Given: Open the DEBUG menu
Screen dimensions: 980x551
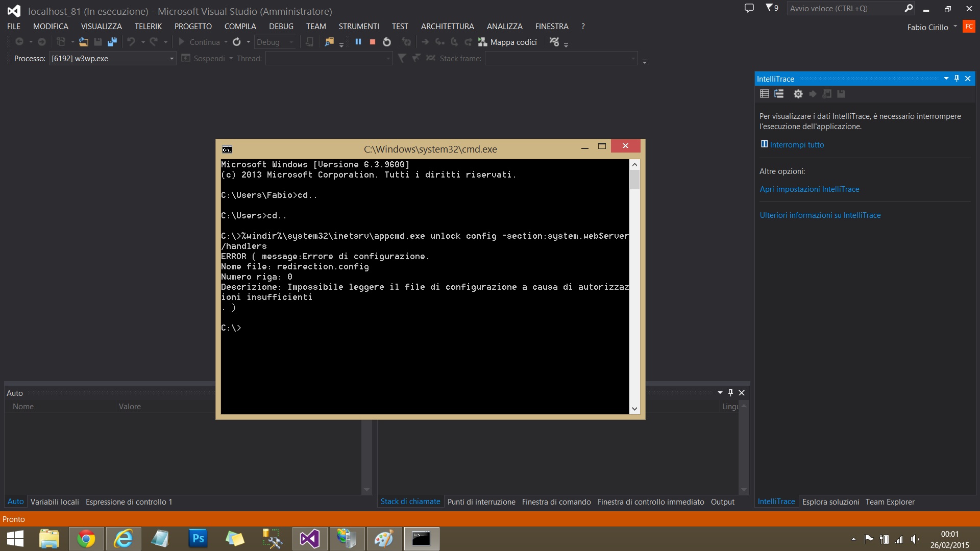Looking at the screenshot, I should coord(281,27).
